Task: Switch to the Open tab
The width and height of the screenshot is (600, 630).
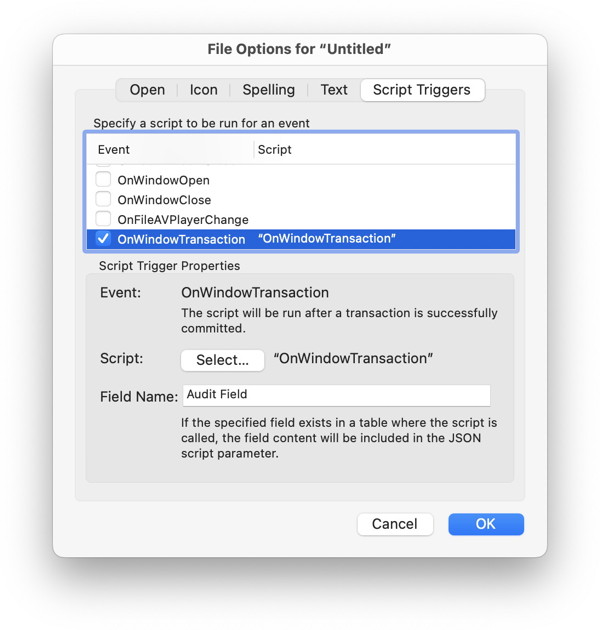Action: coord(147,90)
